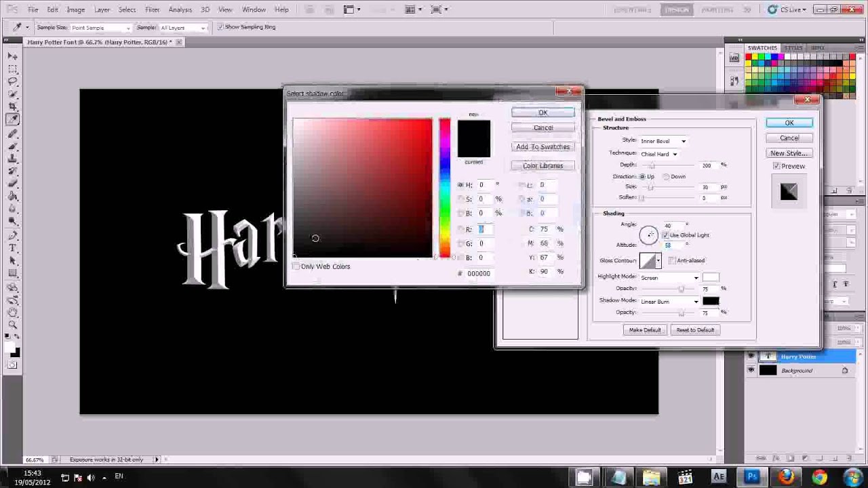Open the bevel Style dropdown
This screenshot has width=868, height=488.
coord(664,141)
